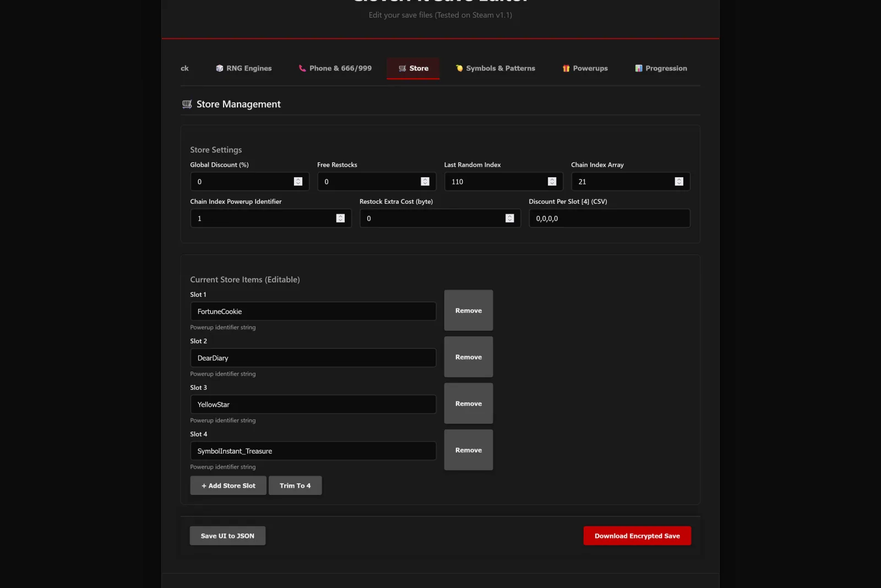Viewport: 881px width, 588px height.
Task: Click the lemon icon on Symbols tab
Action: tap(459, 68)
